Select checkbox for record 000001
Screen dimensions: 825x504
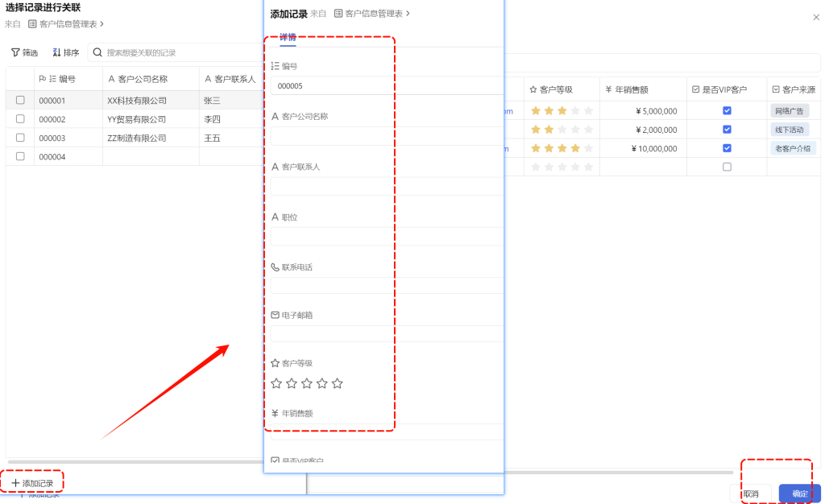20,100
